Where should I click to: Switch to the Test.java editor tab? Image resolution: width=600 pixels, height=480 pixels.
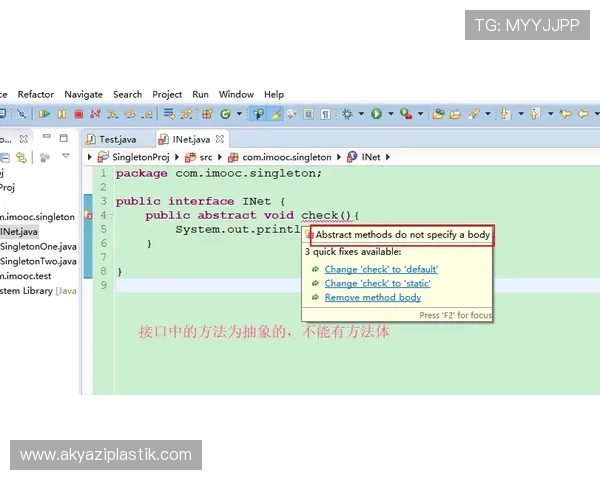point(115,139)
